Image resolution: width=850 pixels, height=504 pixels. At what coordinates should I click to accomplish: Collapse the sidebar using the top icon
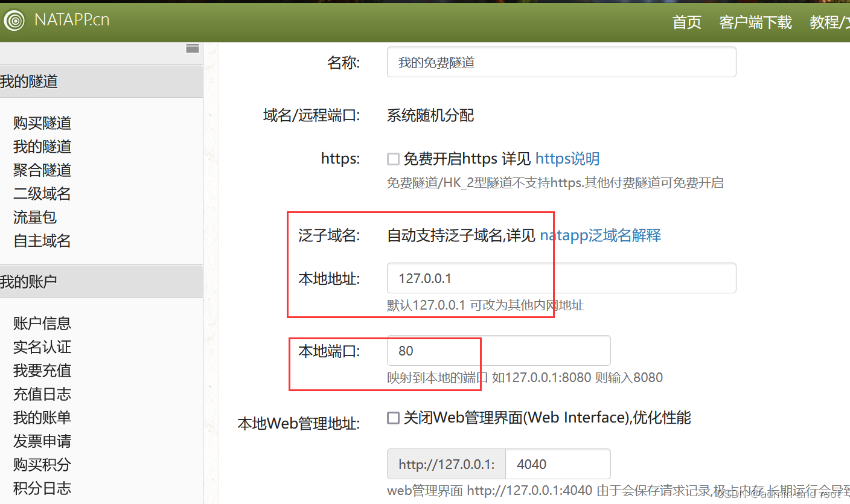[x=193, y=48]
